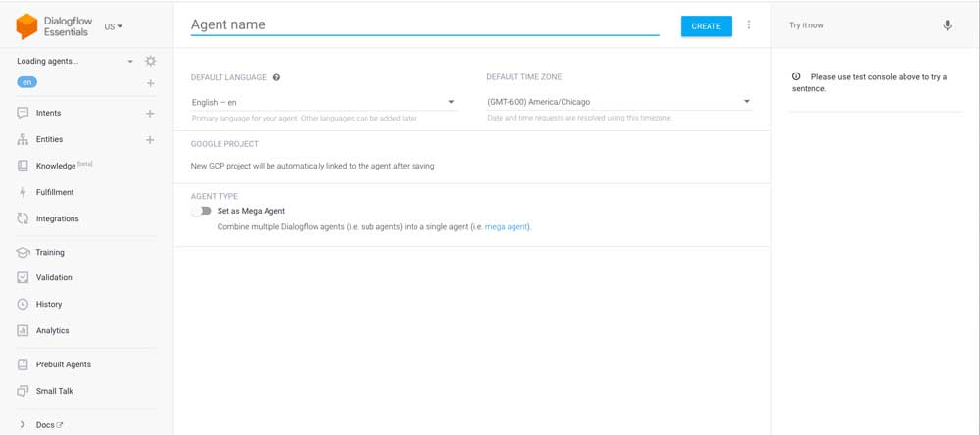Go to History in the sidebar
Image resolution: width=980 pixels, height=435 pixels.
(x=49, y=304)
